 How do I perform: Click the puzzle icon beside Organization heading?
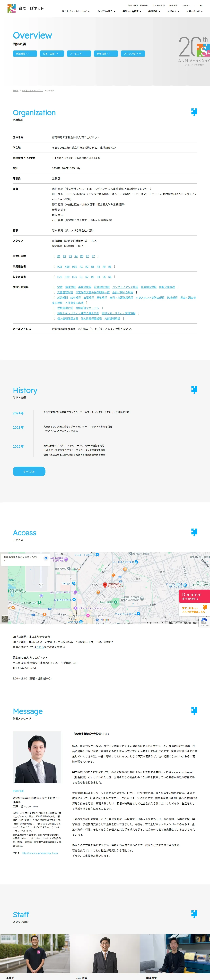coord(194,112)
